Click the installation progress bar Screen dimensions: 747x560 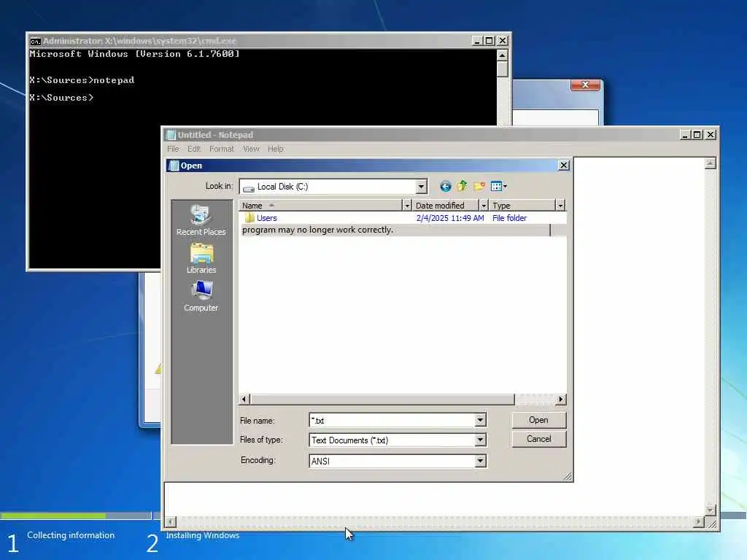(76, 516)
